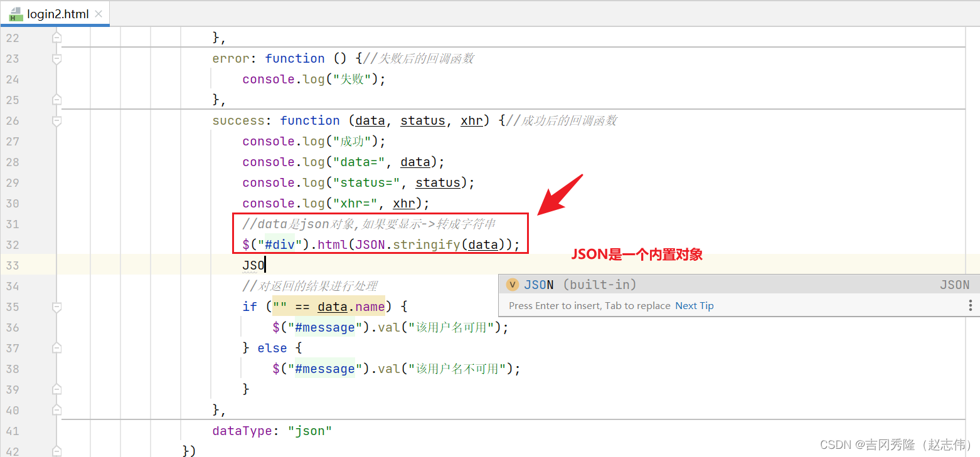
Task: Click the fold end marker on line 42
Action: click(57, 451)
